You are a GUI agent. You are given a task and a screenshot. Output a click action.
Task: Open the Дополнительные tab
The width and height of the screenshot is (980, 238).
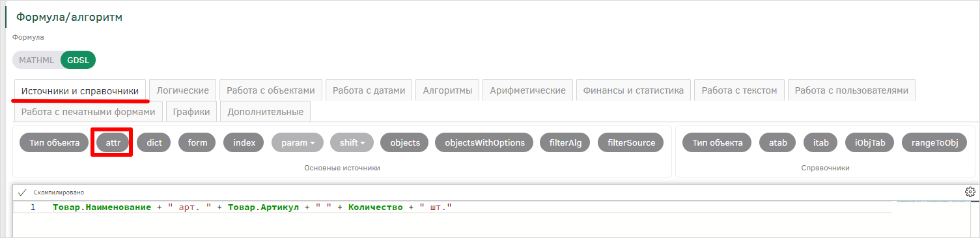[x=265, y=112]
